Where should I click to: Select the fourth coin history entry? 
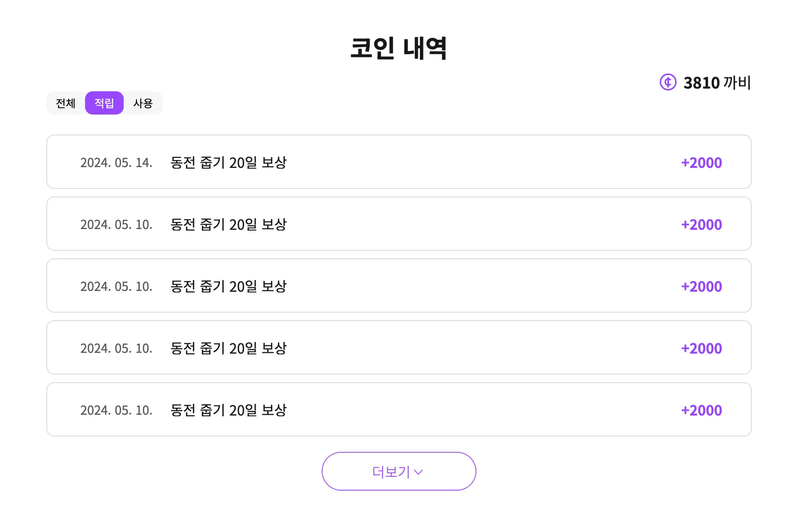[x=398, y=348]
